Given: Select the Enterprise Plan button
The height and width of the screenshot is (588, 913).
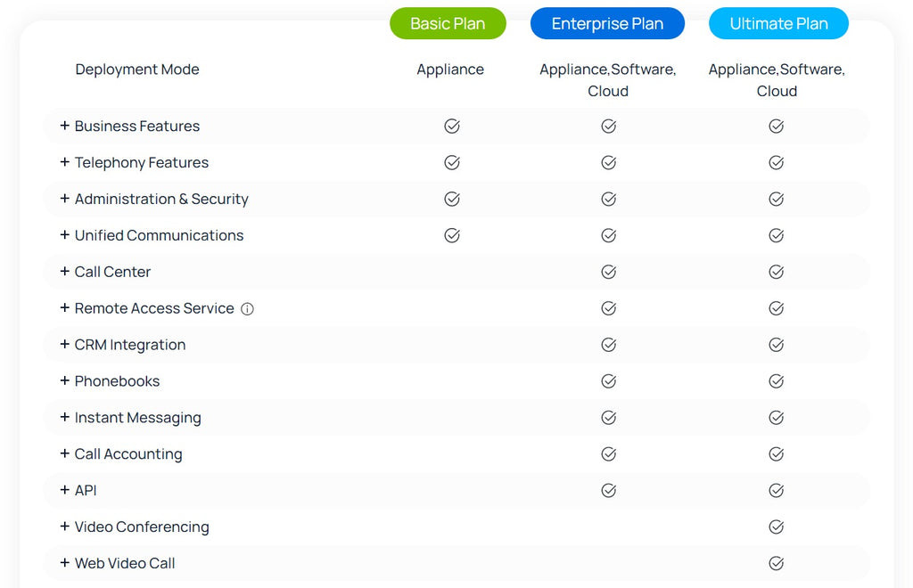Looking at the screenshot, I should [607, 23].
